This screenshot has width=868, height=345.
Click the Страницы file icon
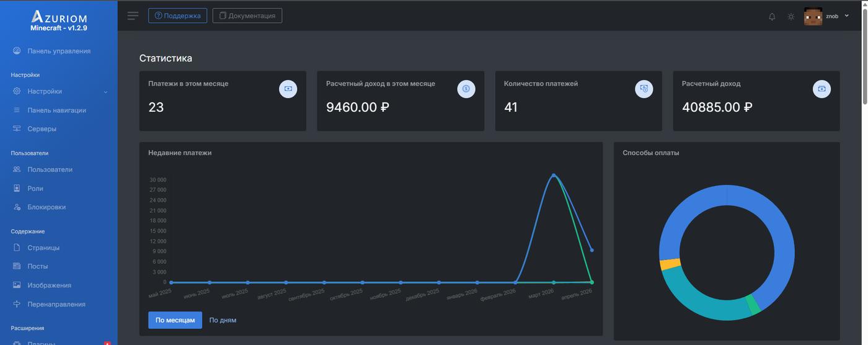tap(17, 248)
